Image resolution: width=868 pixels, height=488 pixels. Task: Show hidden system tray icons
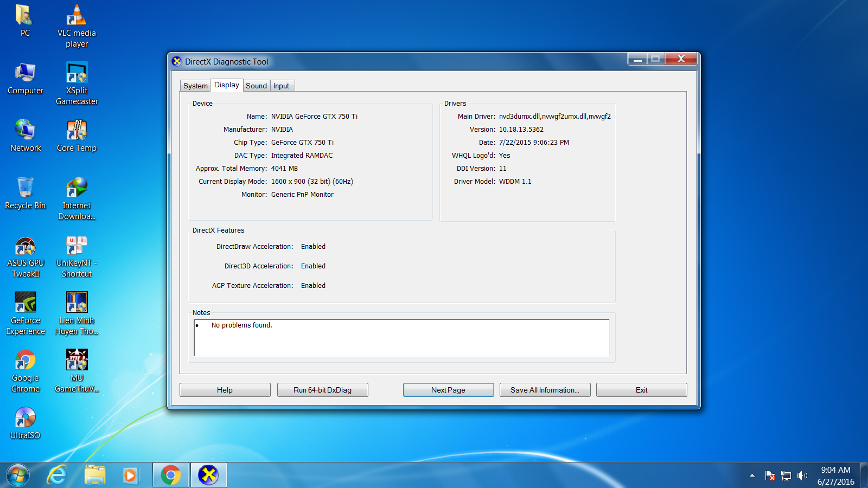coord(752,476)
